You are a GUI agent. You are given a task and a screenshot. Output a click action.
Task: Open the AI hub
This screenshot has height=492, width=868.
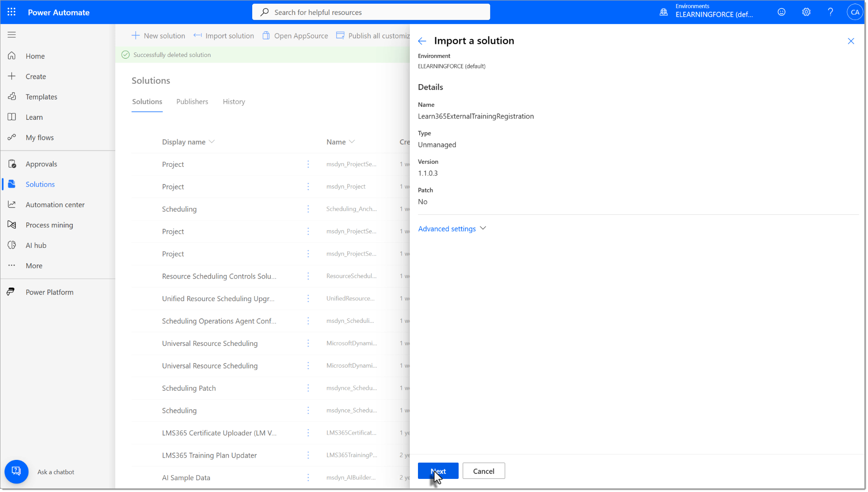36,245
